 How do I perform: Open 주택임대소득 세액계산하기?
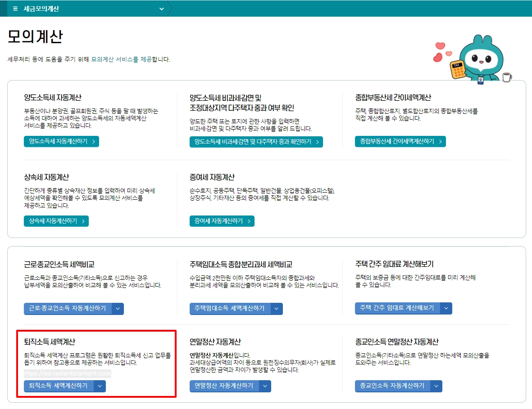click(x=231, y=309)
